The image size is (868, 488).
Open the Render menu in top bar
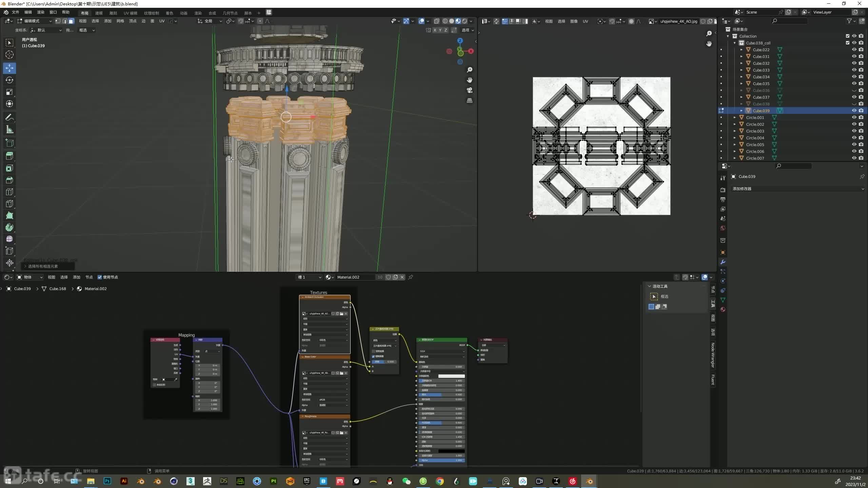point(41,12)
